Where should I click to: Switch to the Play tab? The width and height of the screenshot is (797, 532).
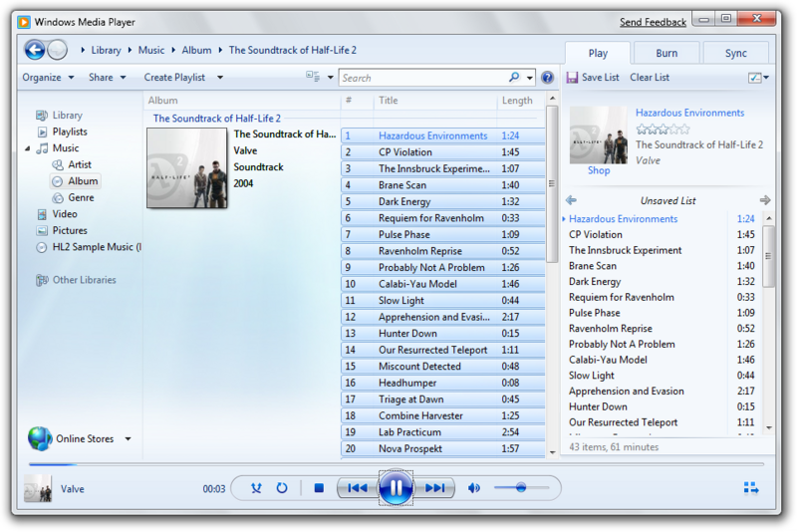[x=598, y=53]
